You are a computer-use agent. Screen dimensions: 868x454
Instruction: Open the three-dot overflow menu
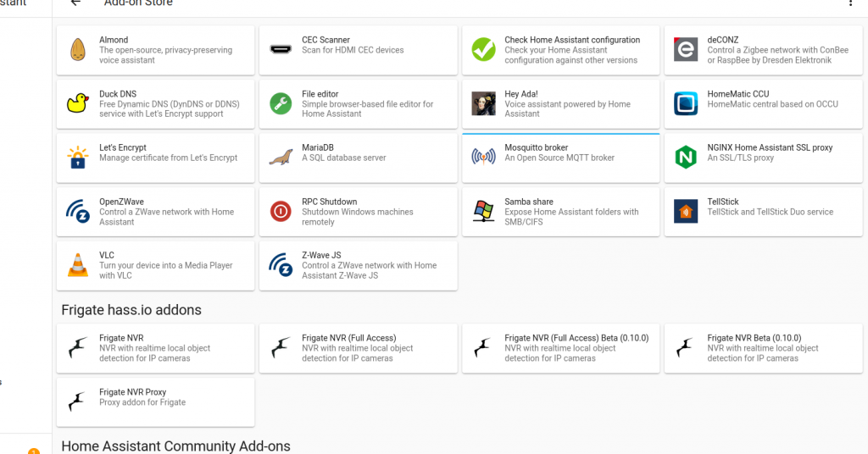pos(850,3)
